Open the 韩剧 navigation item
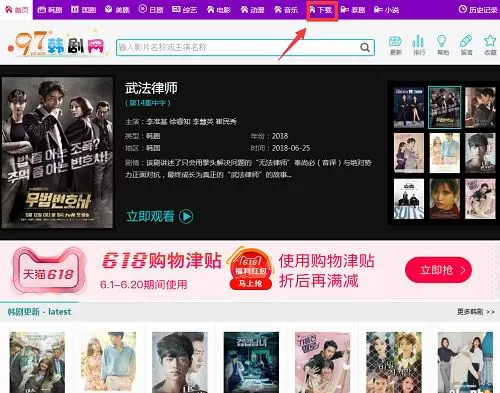The width and height of the screenshot is (500, 393). pyautogui.click(x=50, y=10)
